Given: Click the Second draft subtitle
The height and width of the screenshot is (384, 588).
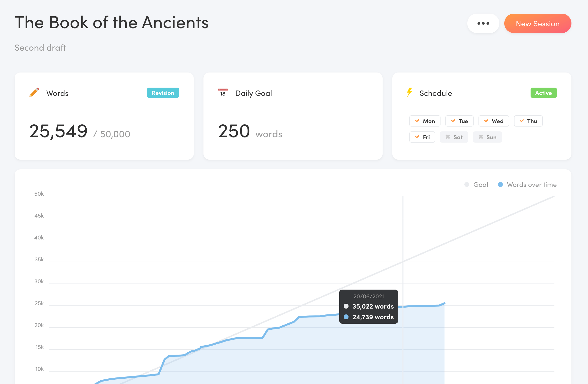Looking at the screenshot, I should (x=40, y=48).
